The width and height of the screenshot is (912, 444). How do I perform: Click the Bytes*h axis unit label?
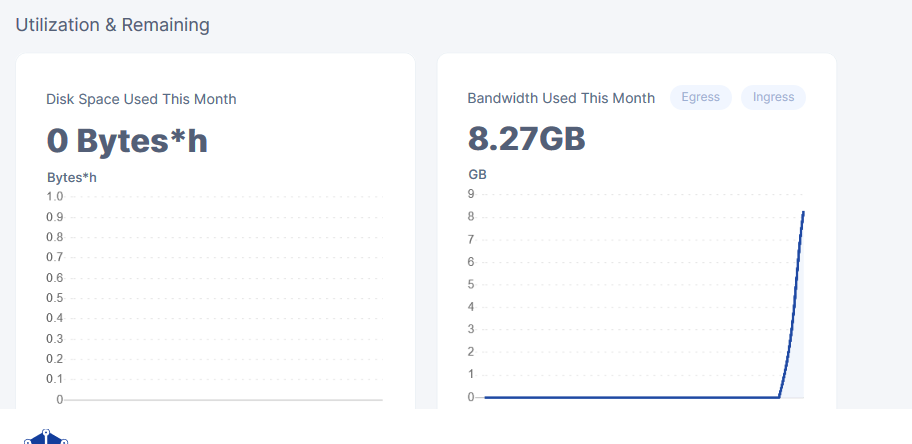72,177
